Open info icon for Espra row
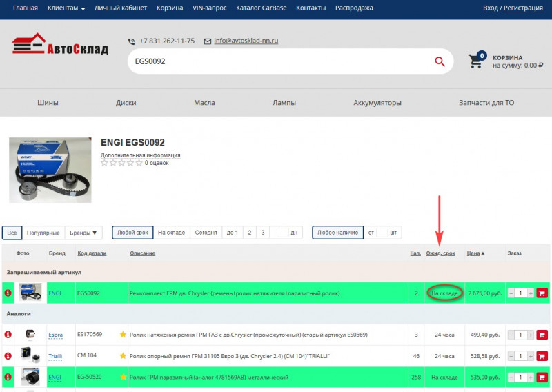This screenshot has height=392, width=552. 8,334
